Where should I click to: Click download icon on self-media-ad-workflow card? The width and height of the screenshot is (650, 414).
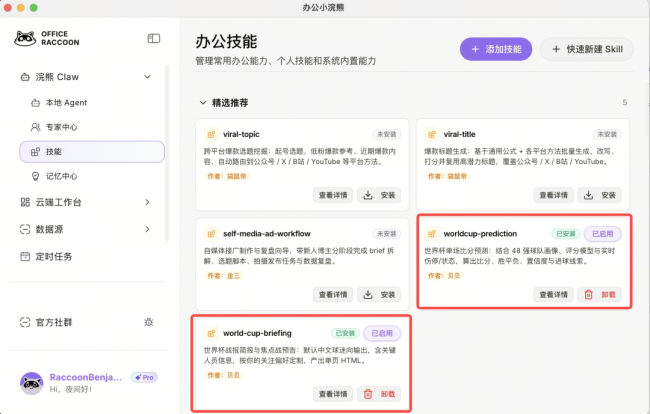(x=368, y=295)
